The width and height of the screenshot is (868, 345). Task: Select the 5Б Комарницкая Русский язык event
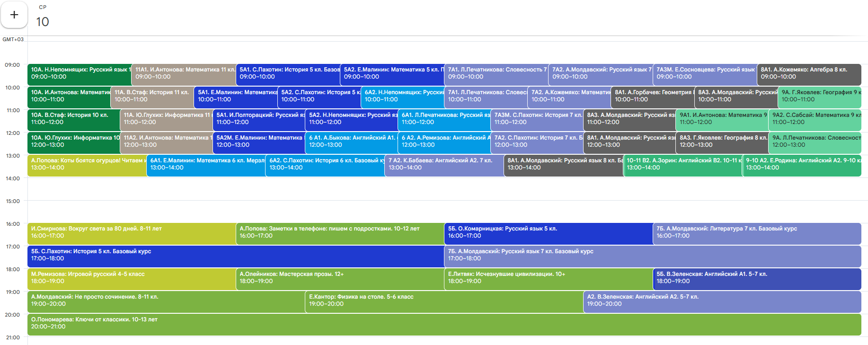[x=548, y=232]
